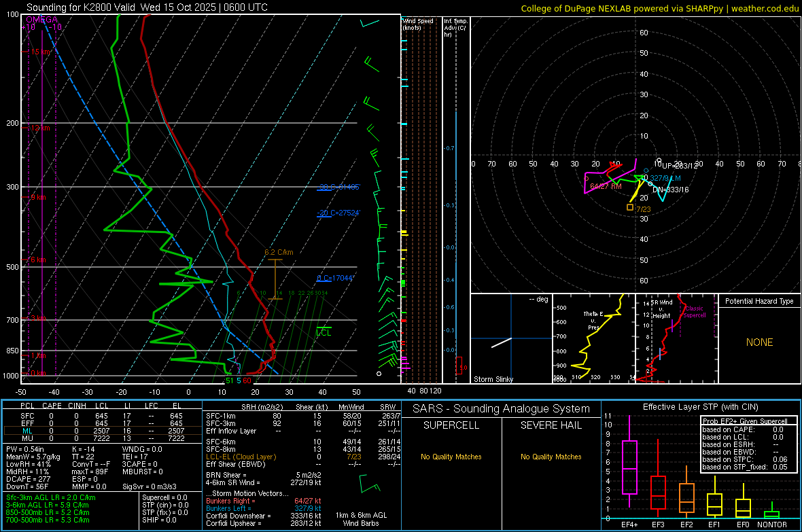Click the Classic Supercell label
Screen dimensions: 802x532
[x=694, y=312]
